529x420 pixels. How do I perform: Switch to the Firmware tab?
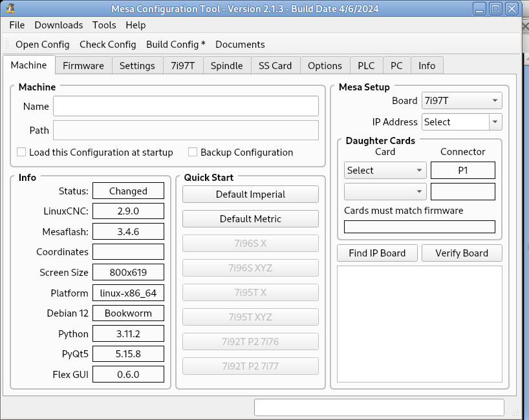coord(83,66)
